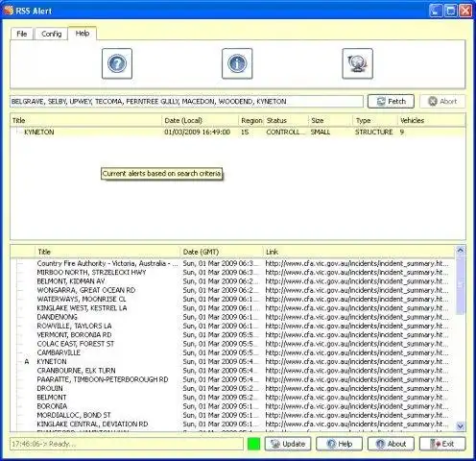Image resolution: width=476 pixels, height=461 pixels.
Task: Click the RSS Alert title bar app icon
Action: tap(9, 11)
